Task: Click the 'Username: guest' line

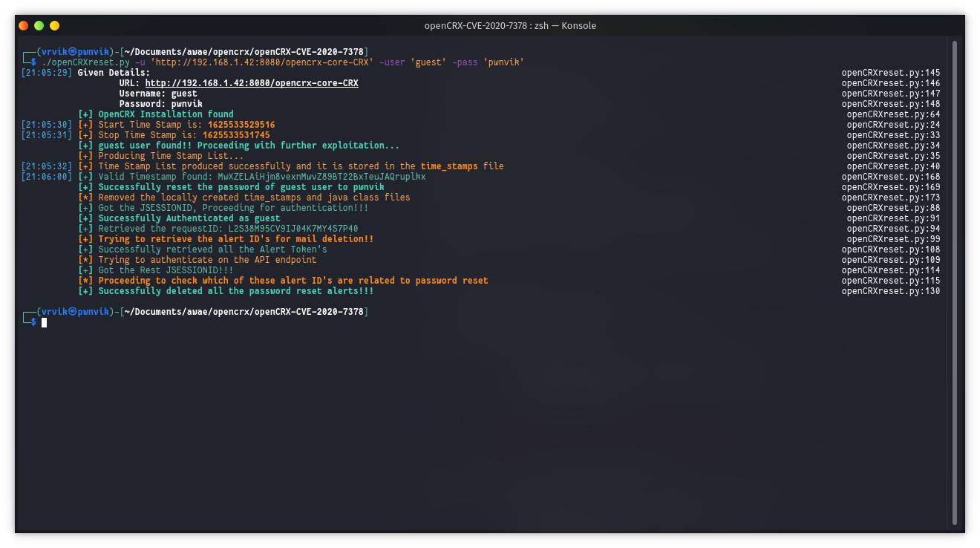Action: click(158, 94)
